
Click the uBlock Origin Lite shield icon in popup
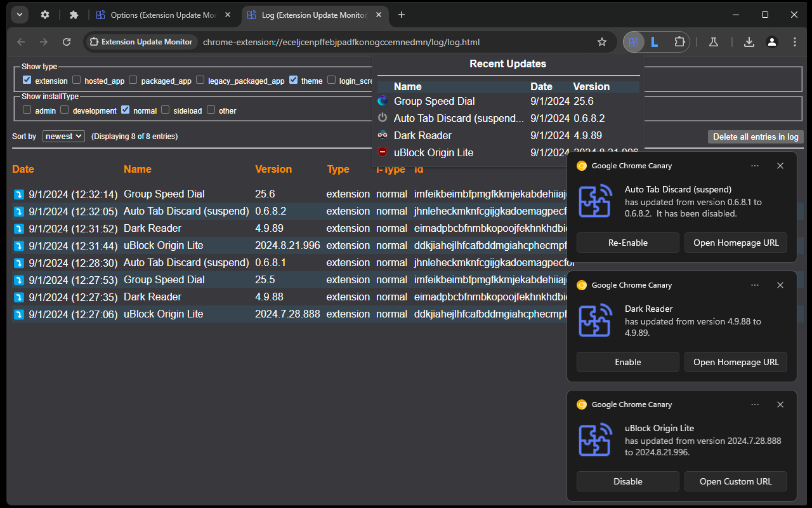(x=383, y=152)
